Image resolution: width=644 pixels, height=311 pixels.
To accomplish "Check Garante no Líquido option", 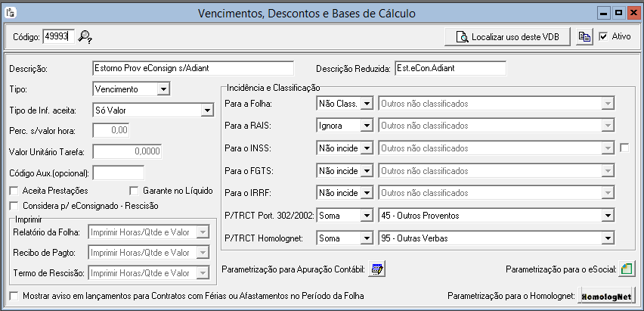I will pos(134,191).
